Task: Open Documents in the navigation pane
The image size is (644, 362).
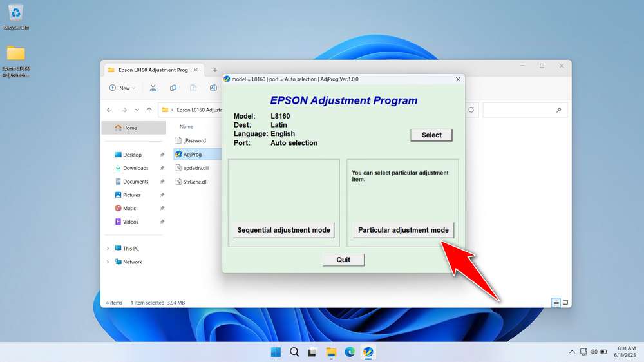Action: point(135,181)
